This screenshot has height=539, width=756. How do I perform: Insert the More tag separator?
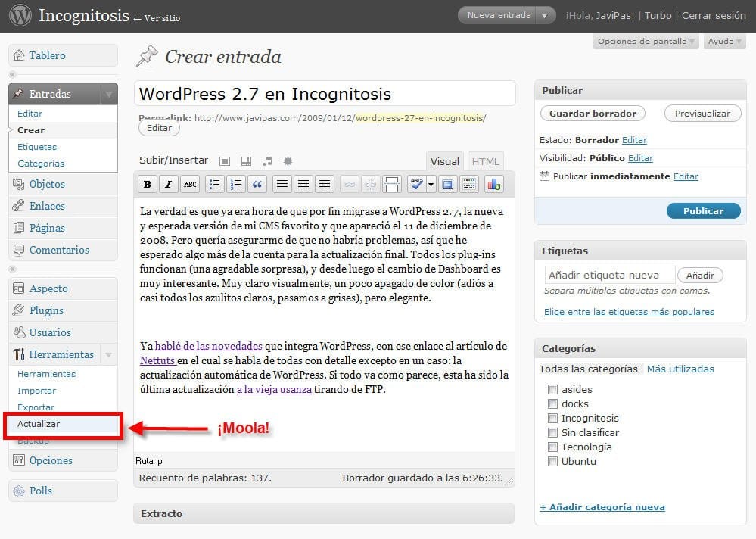click(392, 184)
